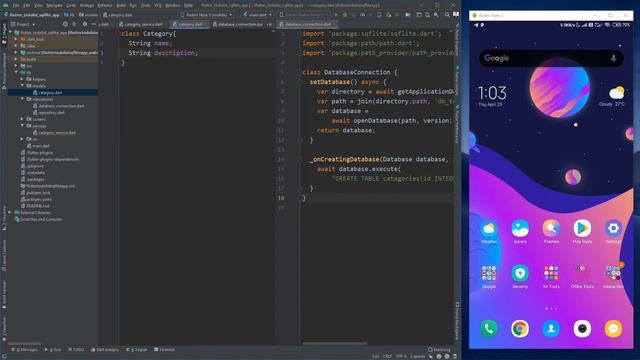Hide the Project panel with the minus icon
The height and width of the screenshot is (360, 640).
point(93,24)
